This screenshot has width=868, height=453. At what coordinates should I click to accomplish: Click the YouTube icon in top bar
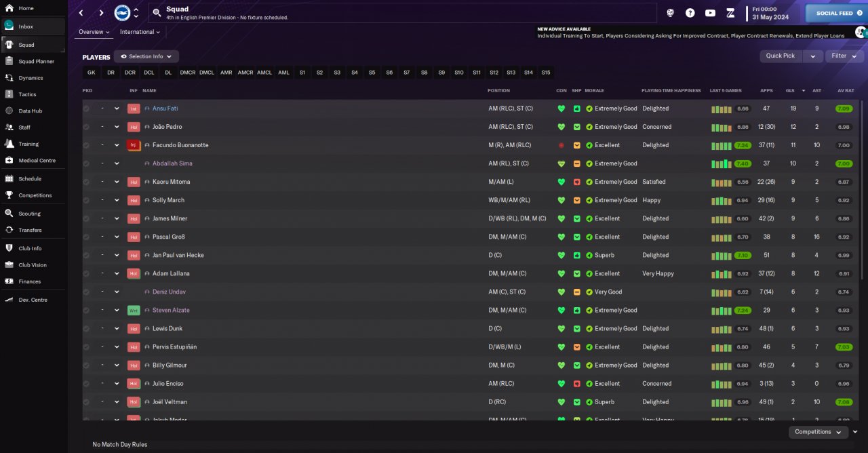click(710, 13)
